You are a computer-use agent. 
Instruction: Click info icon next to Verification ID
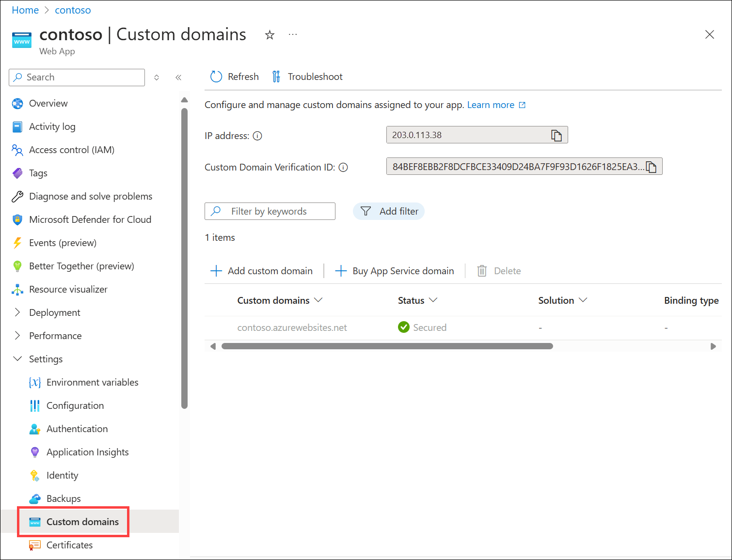click(343, 168)
